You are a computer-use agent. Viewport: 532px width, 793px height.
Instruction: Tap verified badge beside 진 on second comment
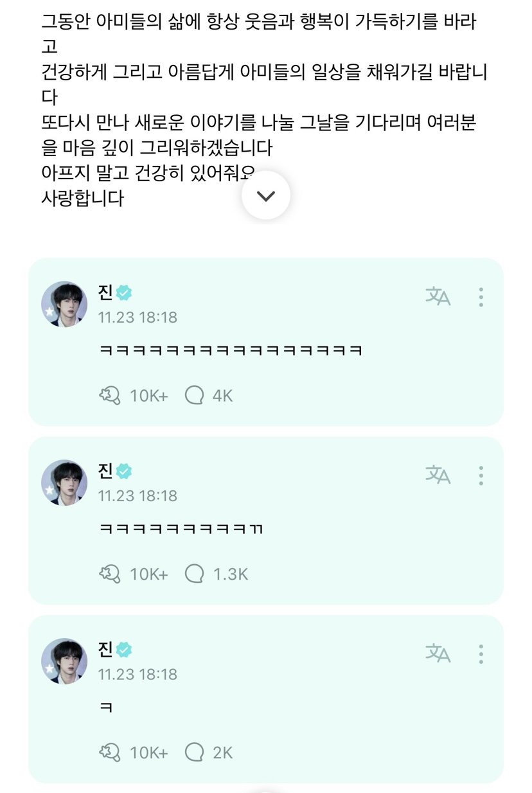[x=124, y=472]
